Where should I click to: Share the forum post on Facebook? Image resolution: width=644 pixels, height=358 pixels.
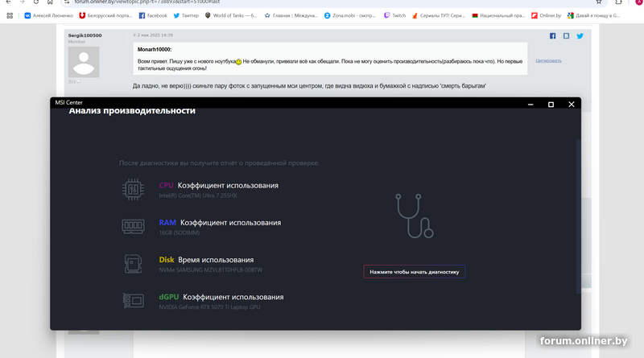552,36
